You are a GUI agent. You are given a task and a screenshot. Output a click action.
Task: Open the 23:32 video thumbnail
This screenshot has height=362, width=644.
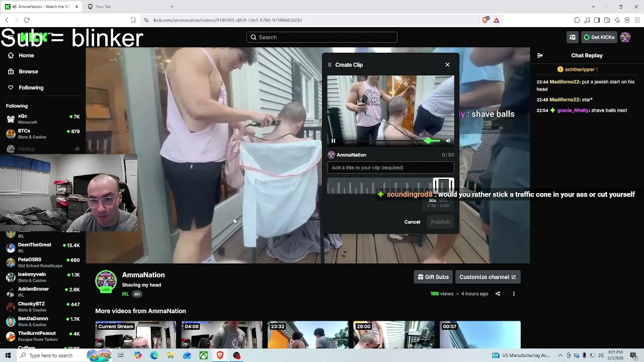pyautogui.click(x=308, y=335)
